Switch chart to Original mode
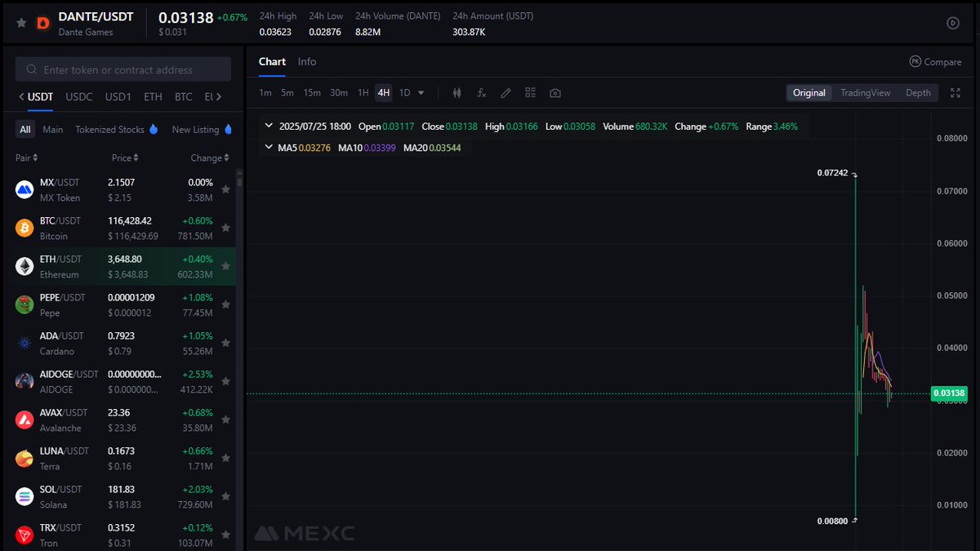 [x=809, y=93]
